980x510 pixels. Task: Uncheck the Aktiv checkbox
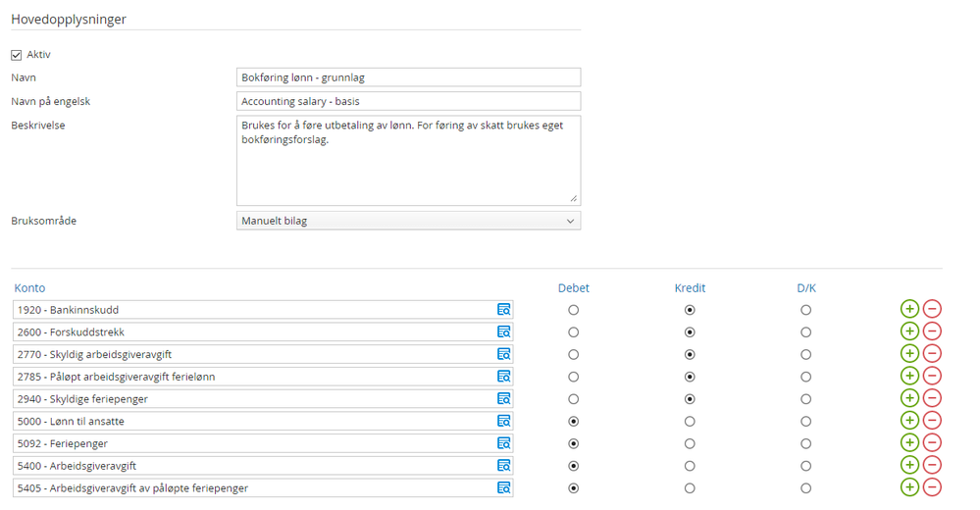(16, 55)
